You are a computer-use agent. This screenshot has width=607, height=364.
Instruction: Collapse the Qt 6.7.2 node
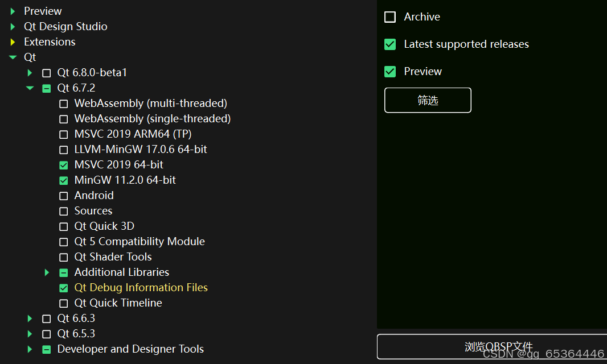coord(30,88)
